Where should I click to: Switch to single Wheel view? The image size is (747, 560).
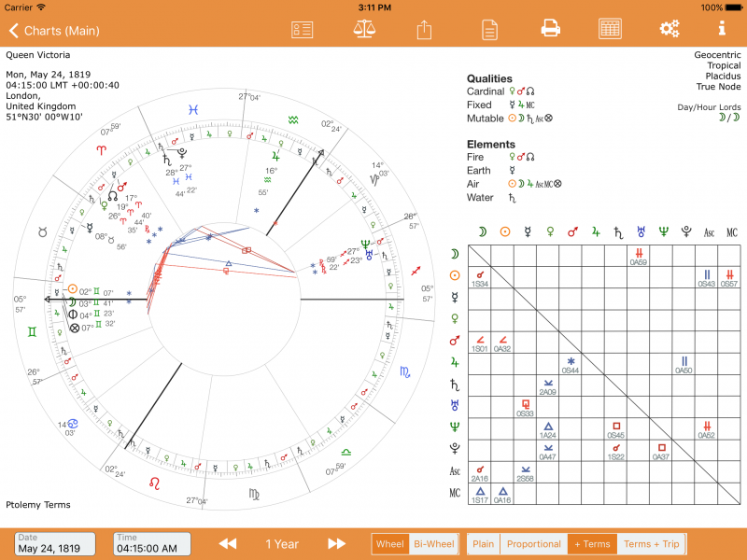point(390,544)
